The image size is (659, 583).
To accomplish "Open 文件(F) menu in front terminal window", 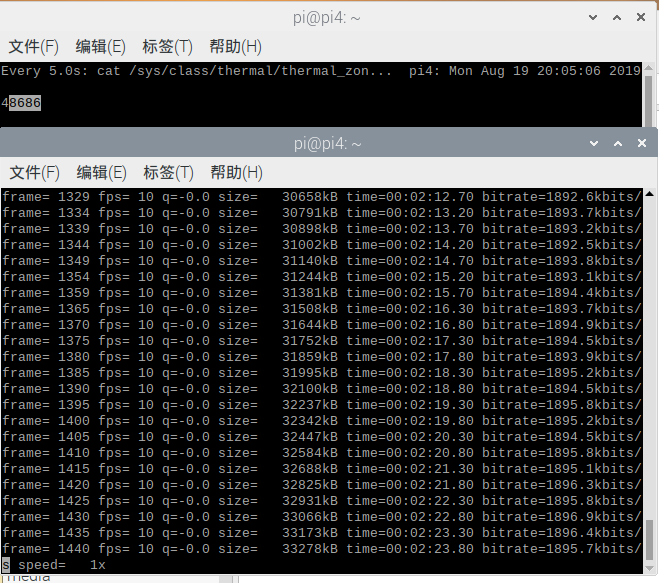I will (x=34, y=173).
